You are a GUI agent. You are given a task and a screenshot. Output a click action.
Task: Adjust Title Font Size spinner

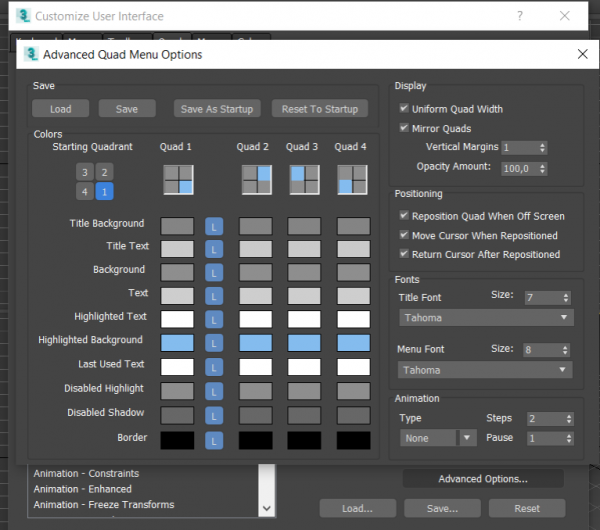tap(566, 298)
